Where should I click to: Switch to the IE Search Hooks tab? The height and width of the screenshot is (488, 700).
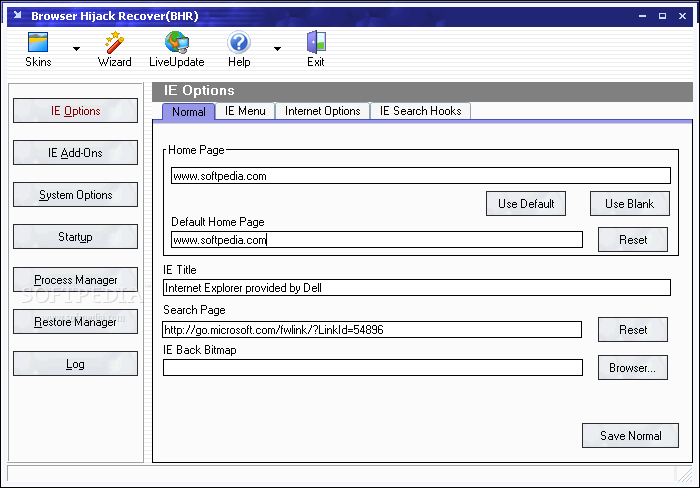420,111
